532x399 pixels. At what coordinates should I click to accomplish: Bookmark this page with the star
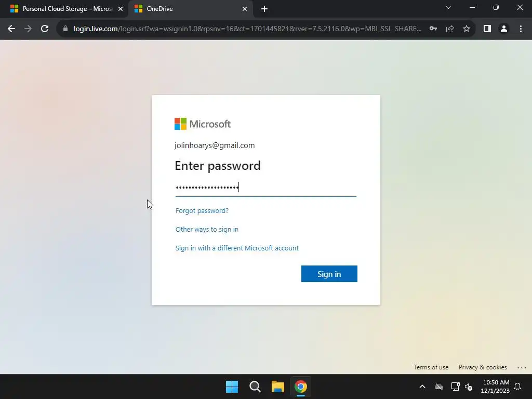pyautogui.click(x=467, y=29)
